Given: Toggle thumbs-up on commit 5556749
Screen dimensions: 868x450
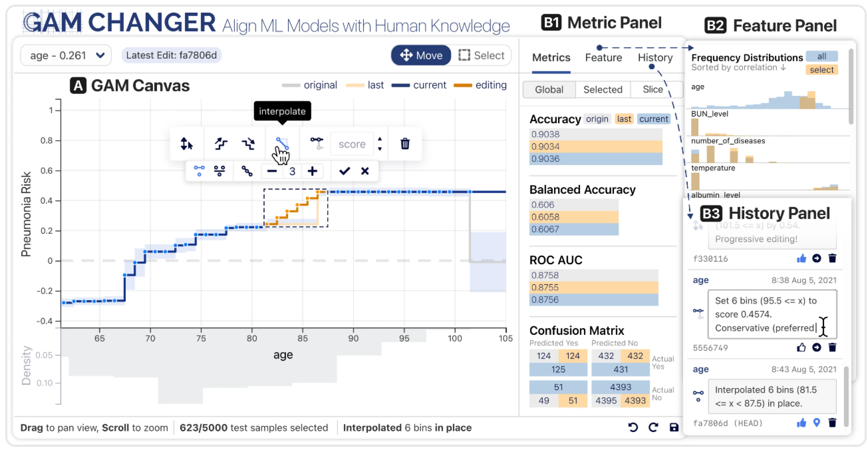Looking at the screenshot, I should click(801, 348).
